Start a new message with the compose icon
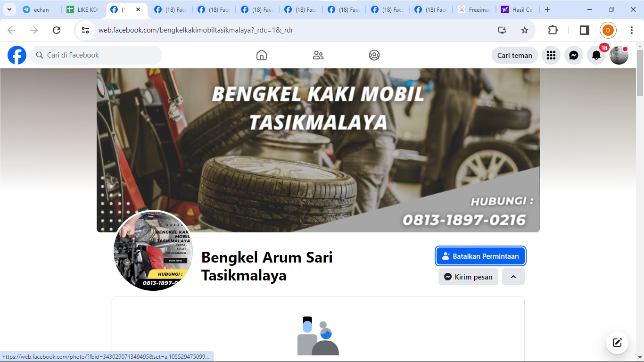This screenshot has width=644, height=362. [617, 343]
